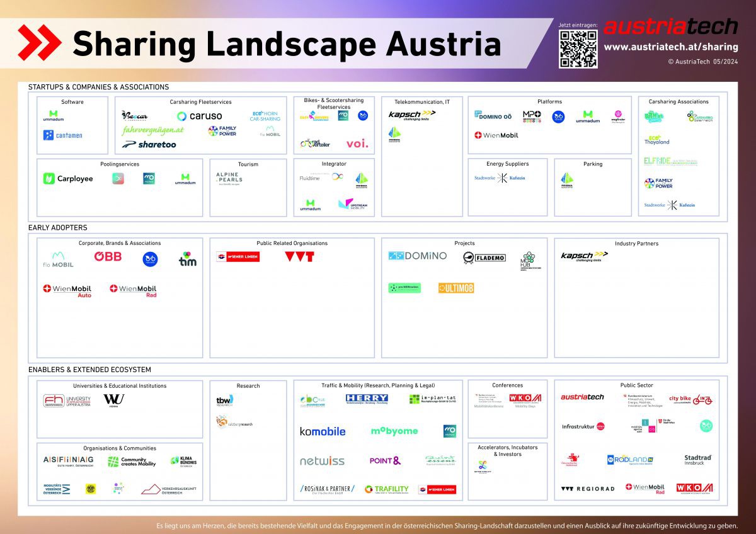Click 'Accelerators, Incubators & Investors' label
Screen dimensions: 756x534
[x=507, y=450]
